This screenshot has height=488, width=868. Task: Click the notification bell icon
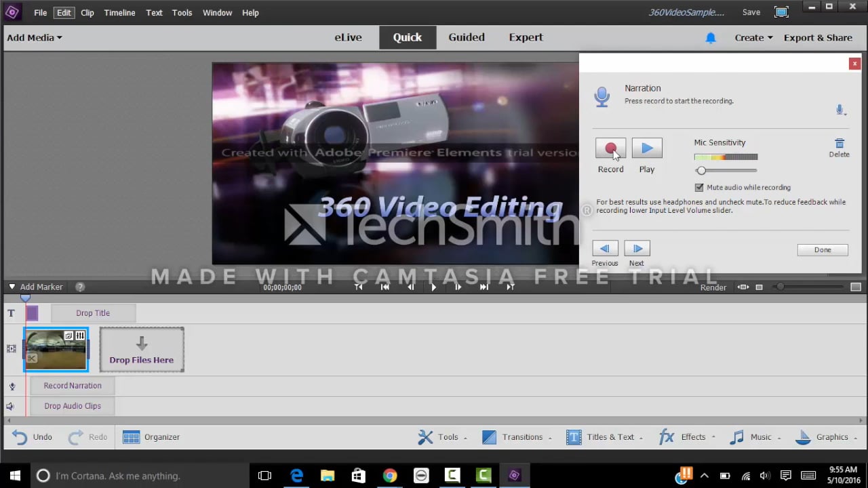coord(711,39)
